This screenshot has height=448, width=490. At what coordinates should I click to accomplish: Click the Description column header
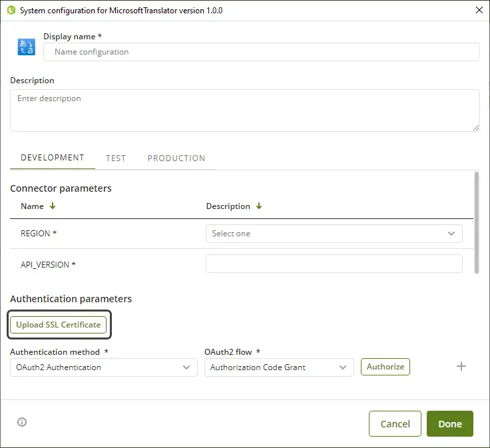tap(228, 206)
